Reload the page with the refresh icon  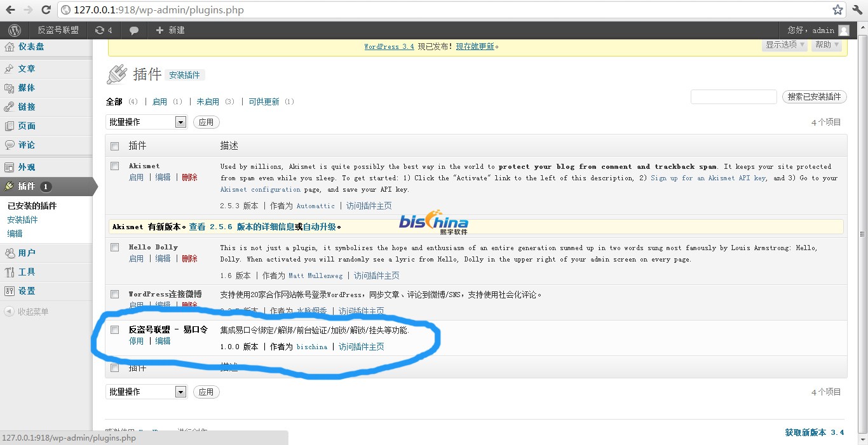(x=46, y=10)
